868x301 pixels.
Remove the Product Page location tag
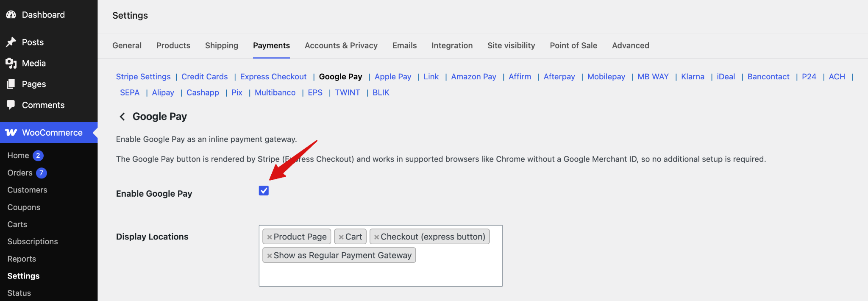pos(269,237)
